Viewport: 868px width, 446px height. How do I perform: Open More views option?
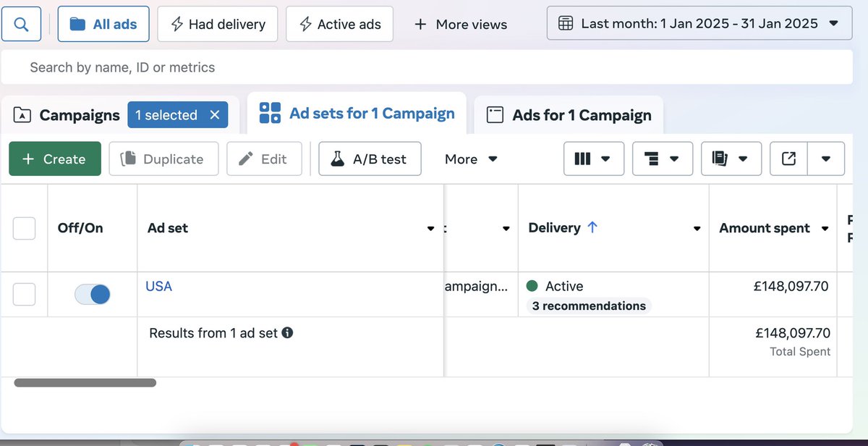point(460,24)
